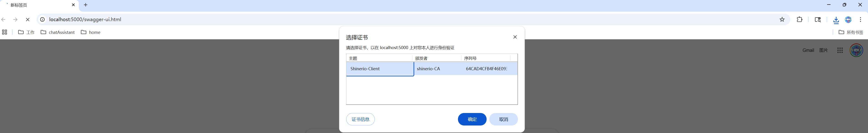Expand the 所有书签 folder

click(x=851, y=33)
